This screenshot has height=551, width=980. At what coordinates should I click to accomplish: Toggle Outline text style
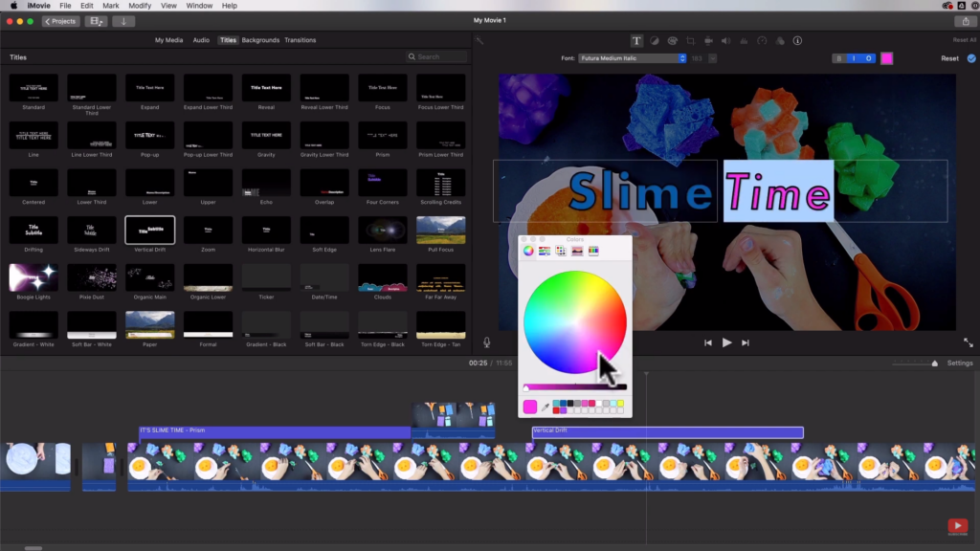coord(868,58)
